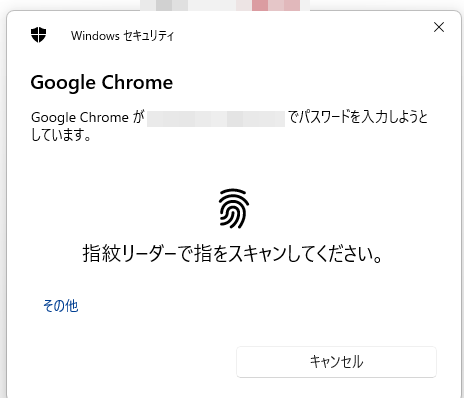Viewport: 464px width, 398px height.
Task: Click the word Google in the bold heading
Action: pyautogui.click(x=63, y=83)
